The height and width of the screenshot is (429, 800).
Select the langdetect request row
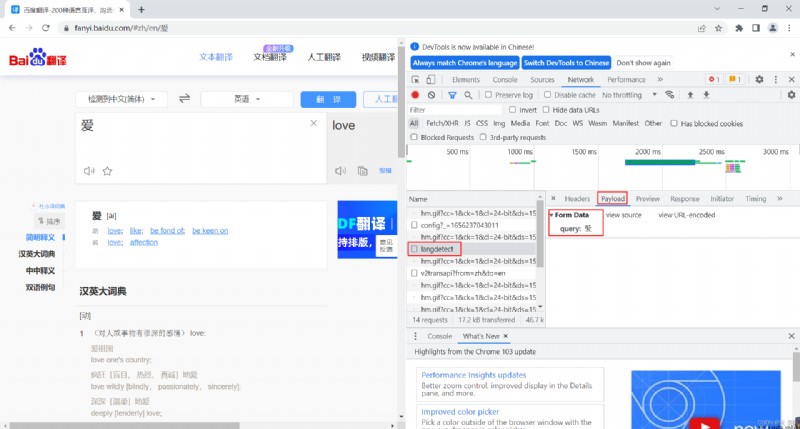tap(472, 249)
